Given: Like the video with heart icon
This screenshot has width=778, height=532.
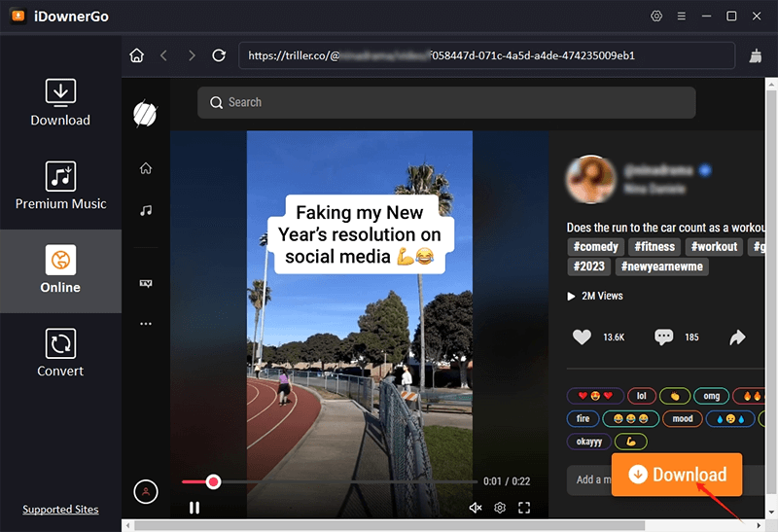Looking at the screenshot, I should [x=582, y=337].
